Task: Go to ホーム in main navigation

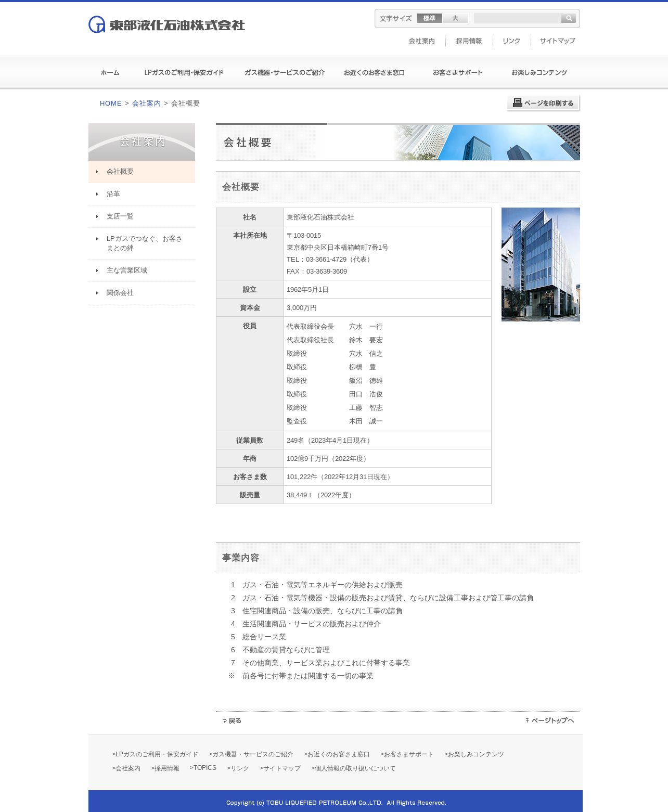Action: (x=110, y=72)
